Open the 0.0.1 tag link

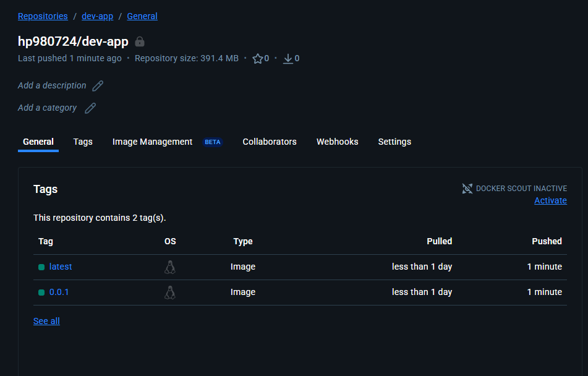tap(59, 293)
